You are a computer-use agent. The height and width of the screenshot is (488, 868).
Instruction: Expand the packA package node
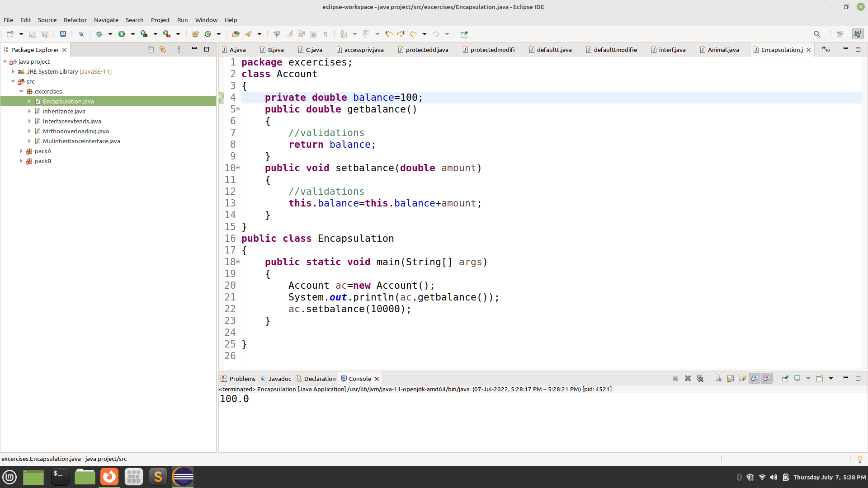pyautogui.click(x=21, y=151)
